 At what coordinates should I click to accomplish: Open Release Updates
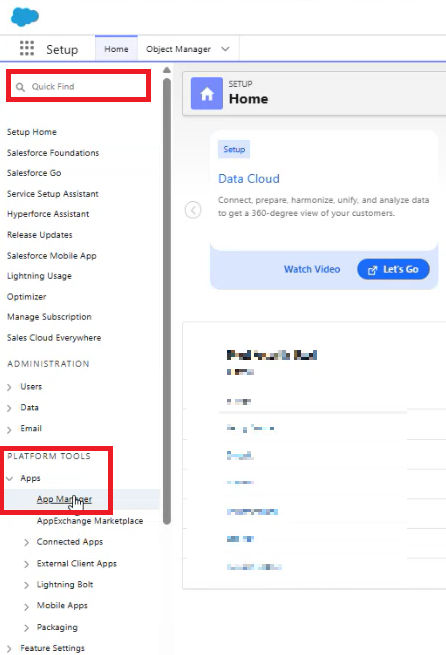[x=40, y=235]
